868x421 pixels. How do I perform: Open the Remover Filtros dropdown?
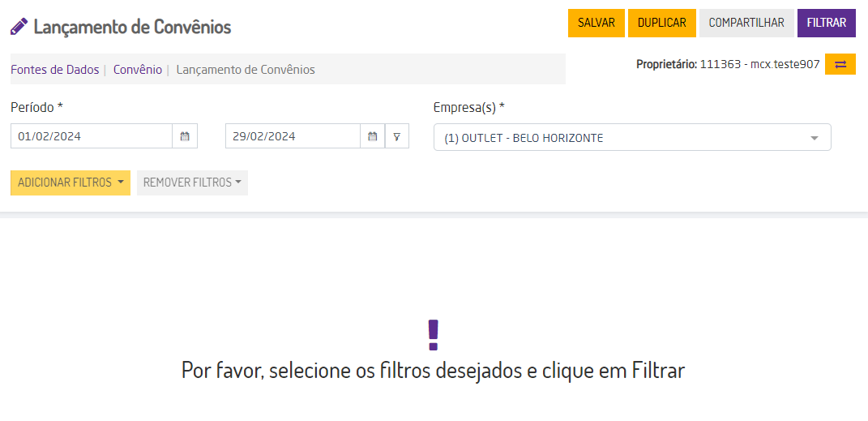(x=192, y=183)
